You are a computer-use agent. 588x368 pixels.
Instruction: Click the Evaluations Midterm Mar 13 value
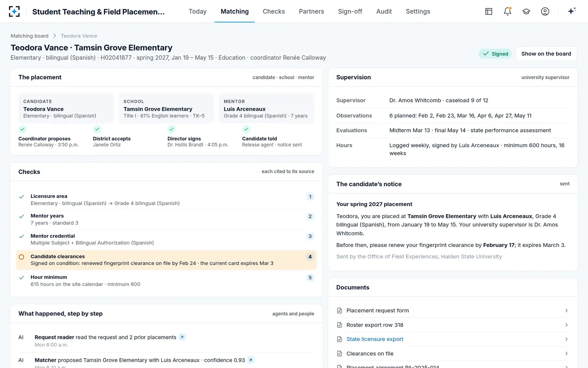470,130
